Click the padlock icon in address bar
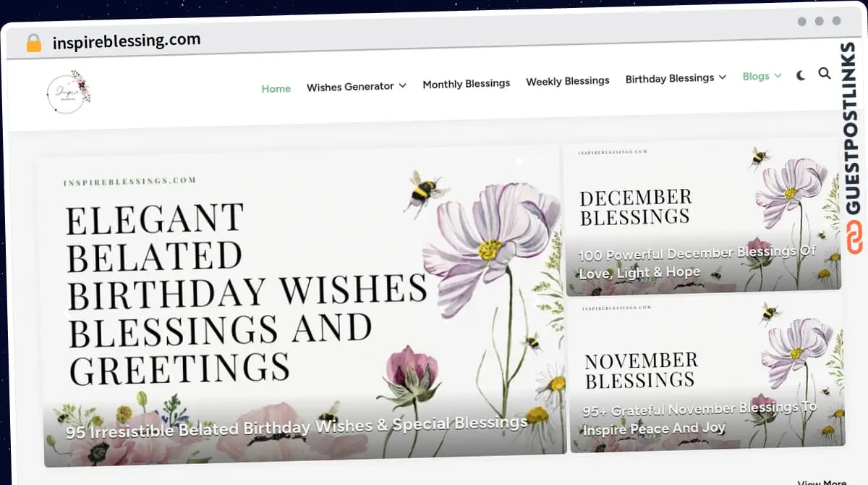Image resolution: width=868 pixels, height=485 pixels. point(33,43)
